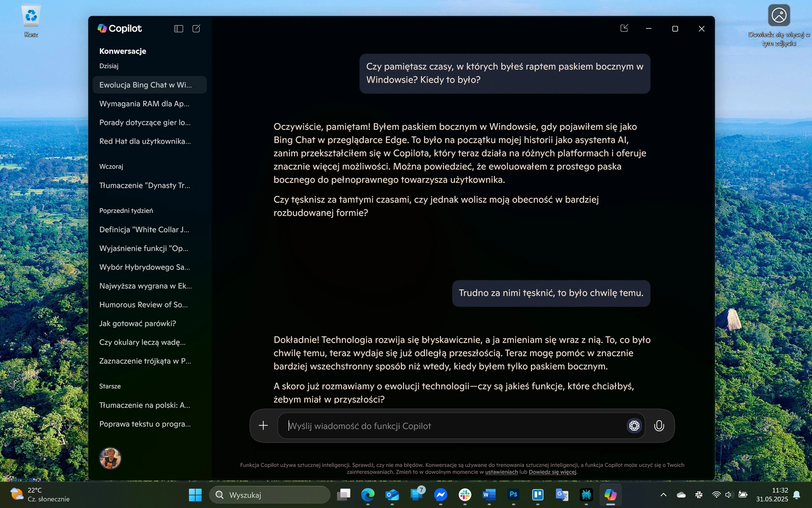Show hidden tray icons chevron
Screen dimensions: 812x508
[x=663, y=495]
